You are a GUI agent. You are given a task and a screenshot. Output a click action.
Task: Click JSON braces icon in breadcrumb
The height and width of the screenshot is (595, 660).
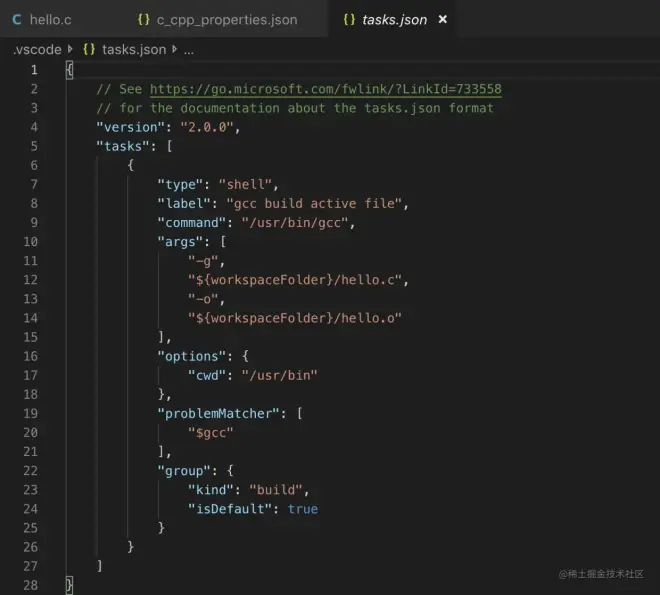(89, 49)
